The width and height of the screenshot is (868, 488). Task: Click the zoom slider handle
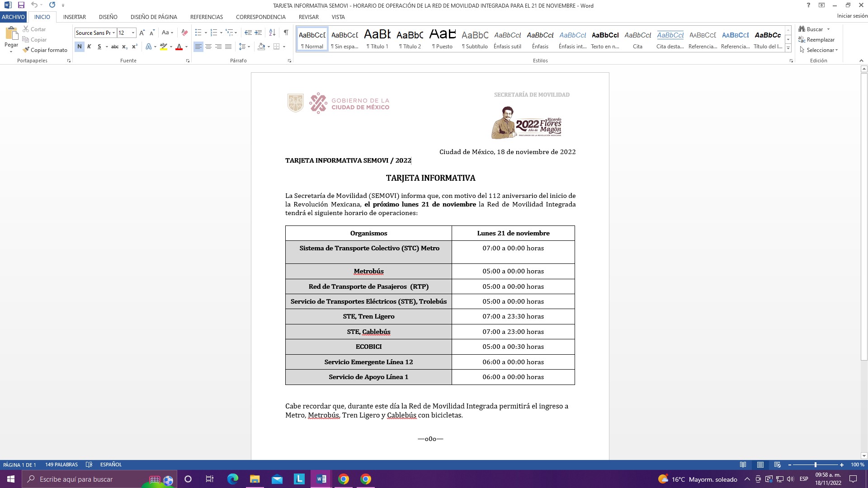tap(816, 465)
